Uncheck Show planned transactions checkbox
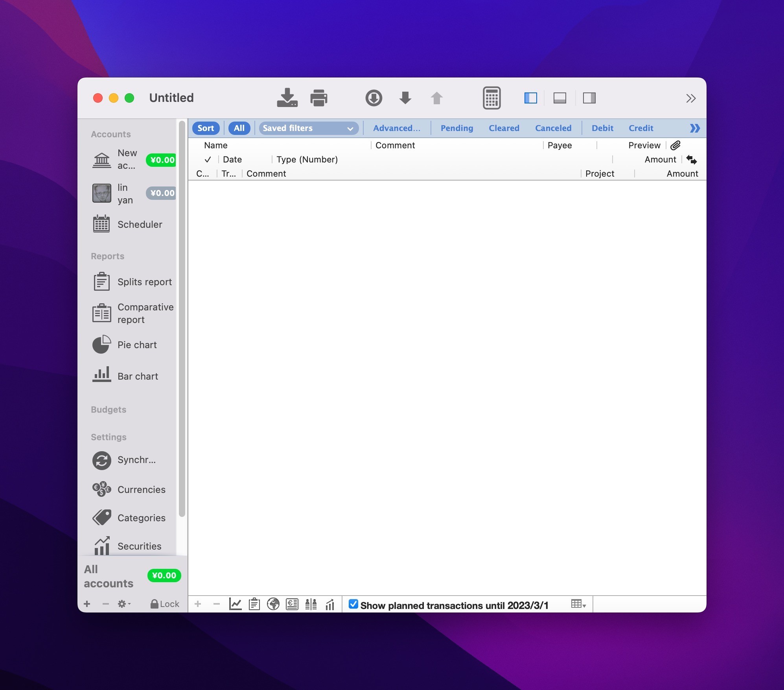 (353, 604)
